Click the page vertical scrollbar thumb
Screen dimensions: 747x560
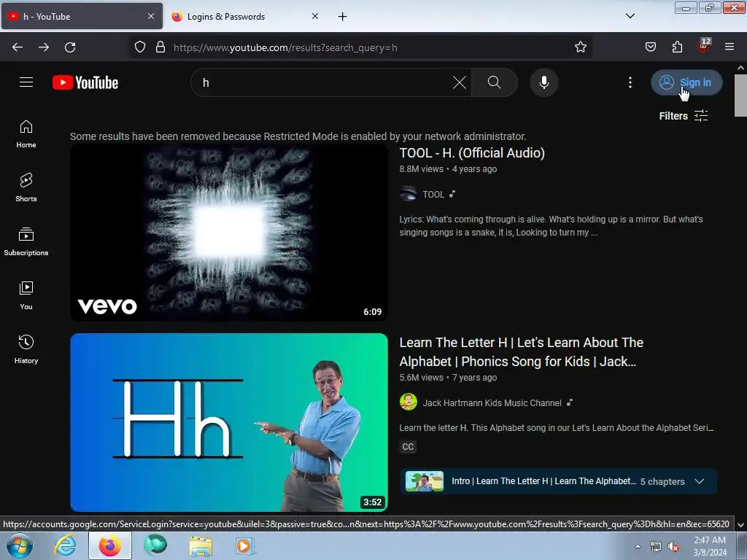click(x=740, y=96)
